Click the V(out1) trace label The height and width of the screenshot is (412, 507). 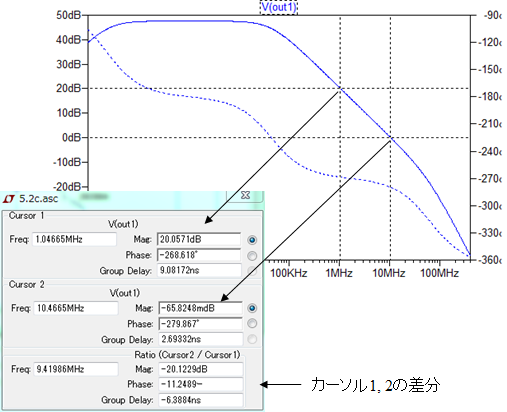coord(279,7)
